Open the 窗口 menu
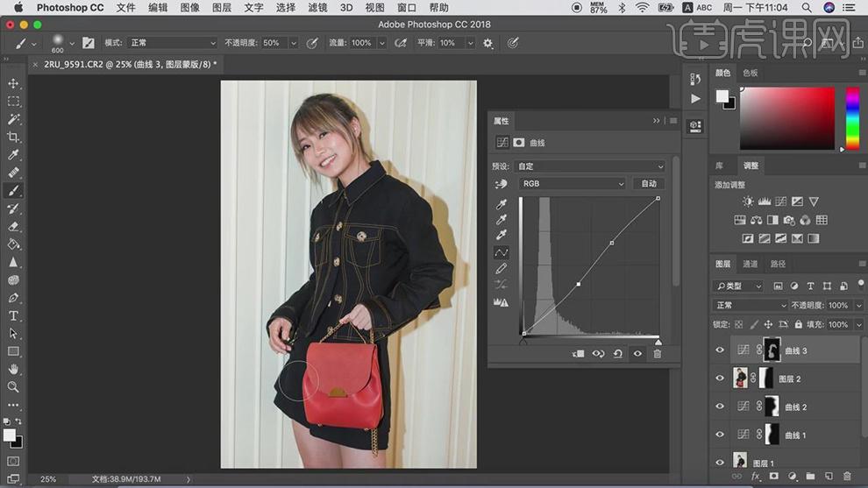 tap(407, 8)
